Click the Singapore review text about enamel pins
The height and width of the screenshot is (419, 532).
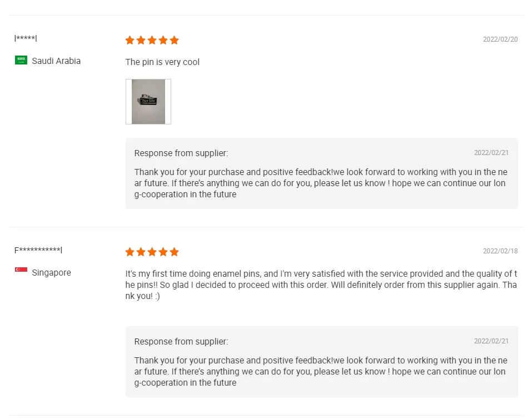click(321, 285)
